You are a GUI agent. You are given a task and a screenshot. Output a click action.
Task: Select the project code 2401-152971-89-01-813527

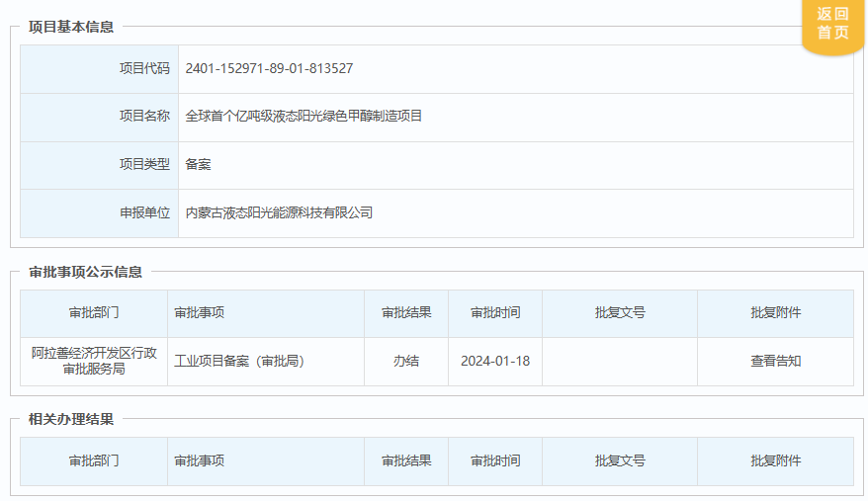tap(269, 68)
